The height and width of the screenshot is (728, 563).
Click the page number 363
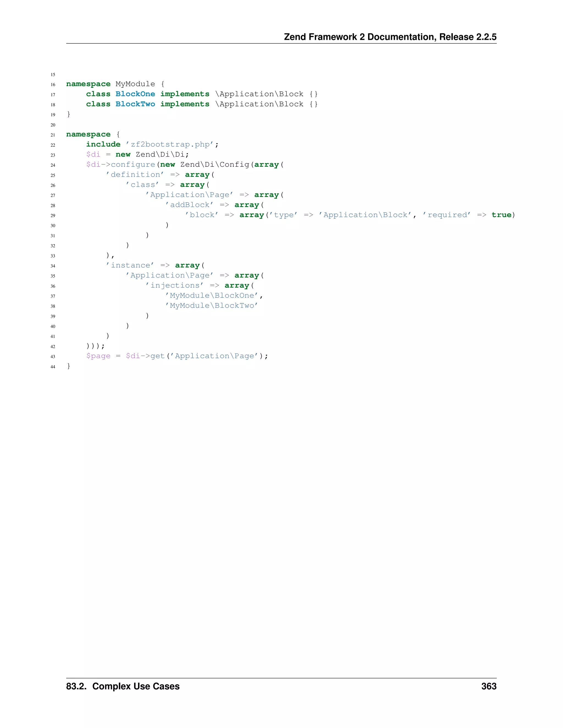(489, 686)
